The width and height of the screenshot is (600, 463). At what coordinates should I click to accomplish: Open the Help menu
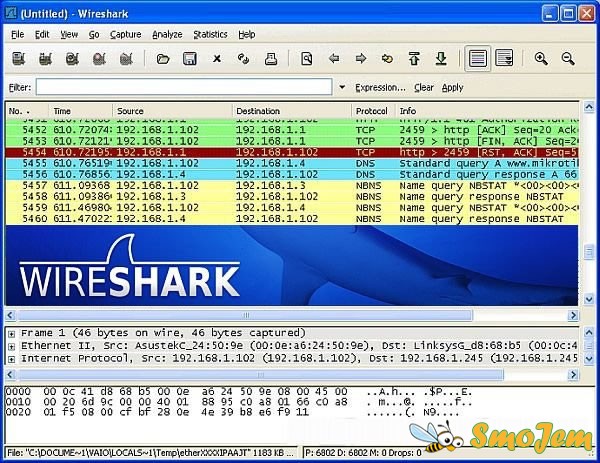247,34
